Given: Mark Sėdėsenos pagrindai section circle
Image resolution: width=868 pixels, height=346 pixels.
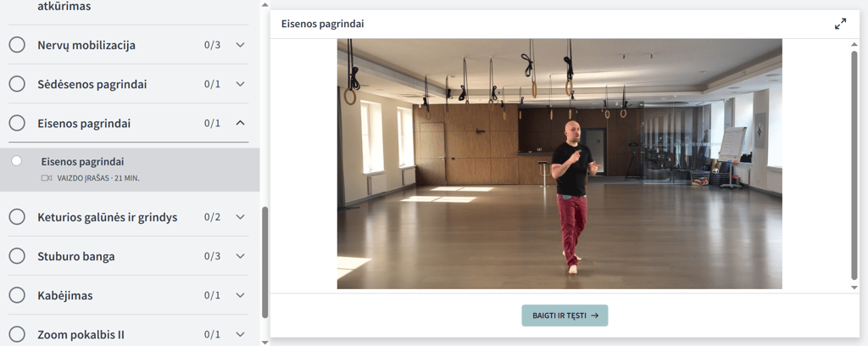Looking at the screenshot, I should coord(17,84).
